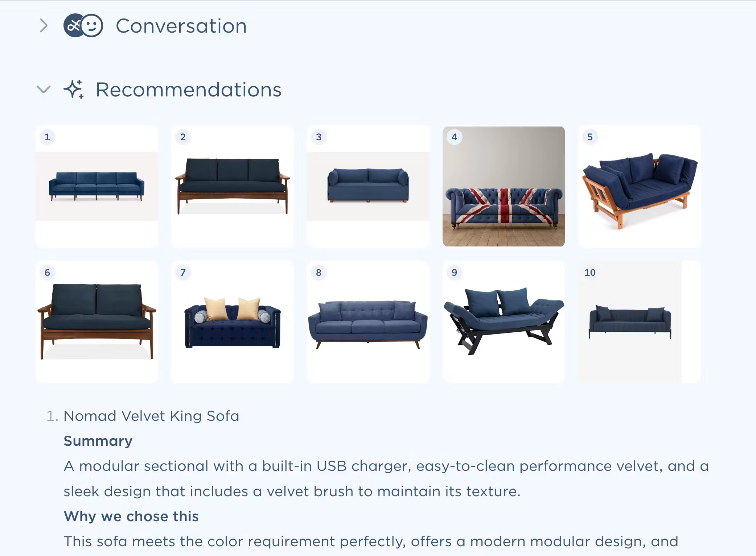Viewport: 756px width, 556px height.
Task: Click the number 7 badge
Action: coord(183,273)
